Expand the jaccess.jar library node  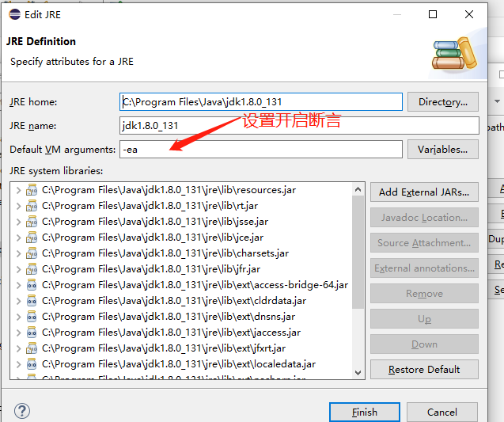point(19,333)
